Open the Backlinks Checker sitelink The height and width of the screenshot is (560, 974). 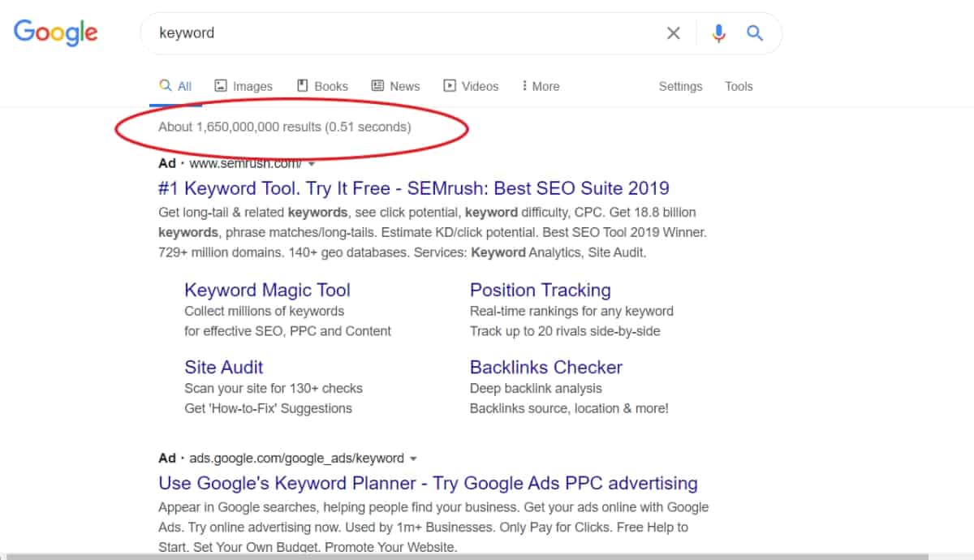pos(546,367)
